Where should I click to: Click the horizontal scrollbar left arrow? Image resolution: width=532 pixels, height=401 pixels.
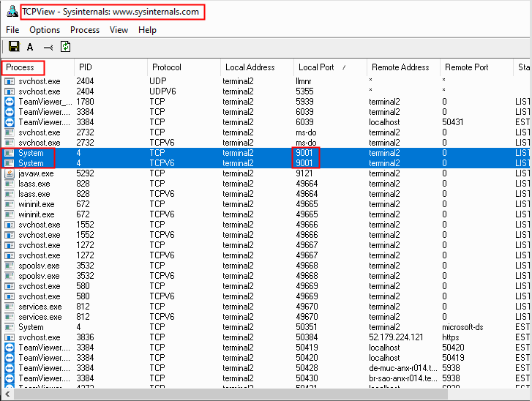7,394
